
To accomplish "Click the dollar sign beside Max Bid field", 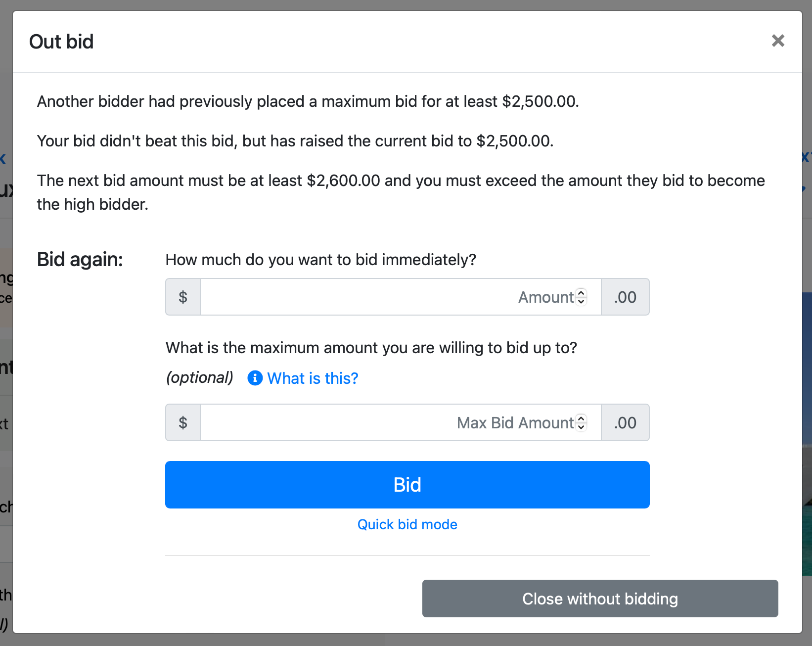I will pyautogui.click(x=183, y=422).
